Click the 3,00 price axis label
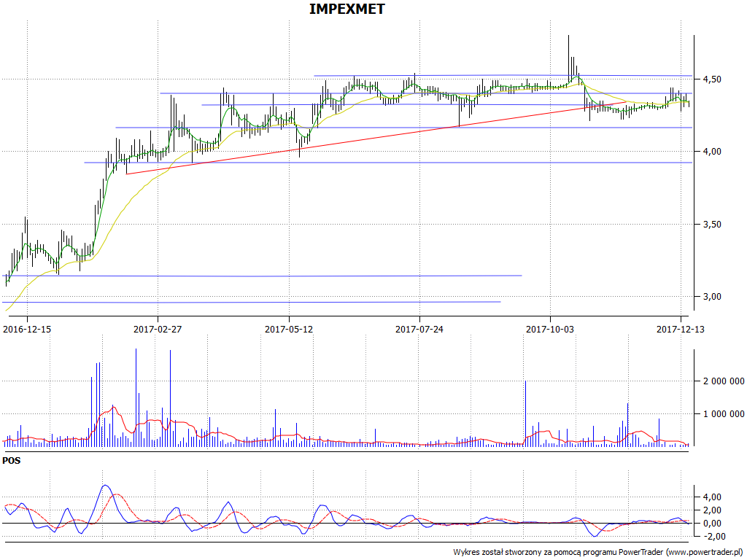The width and height of the screenshot is (747, 560). click(x=711, y=297)
